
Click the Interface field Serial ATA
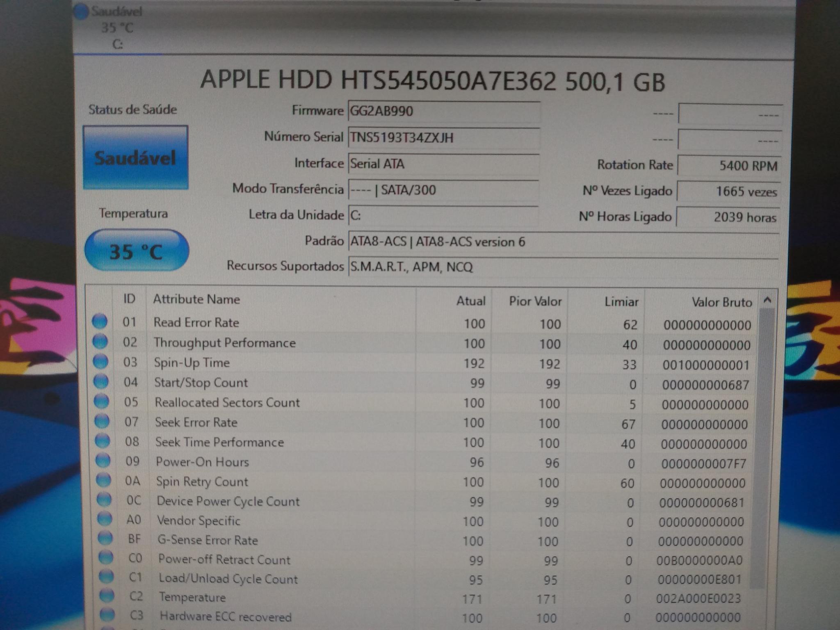[x=443, y=164]
